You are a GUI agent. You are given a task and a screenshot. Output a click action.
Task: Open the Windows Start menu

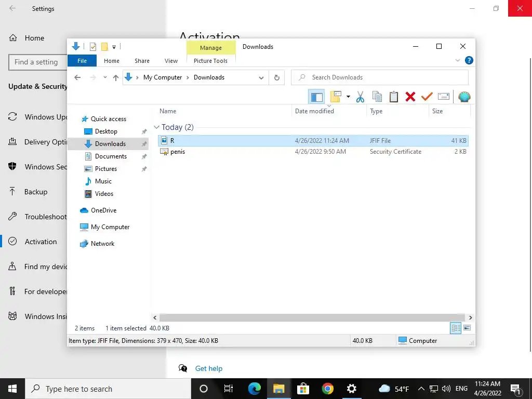coord(12,389)
